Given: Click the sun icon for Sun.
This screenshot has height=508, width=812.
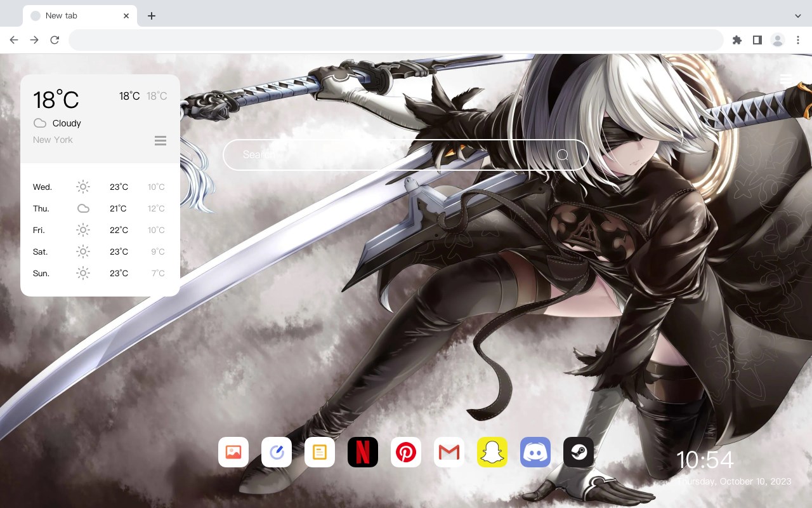Looking at the screenshot, I should [83, 273].
